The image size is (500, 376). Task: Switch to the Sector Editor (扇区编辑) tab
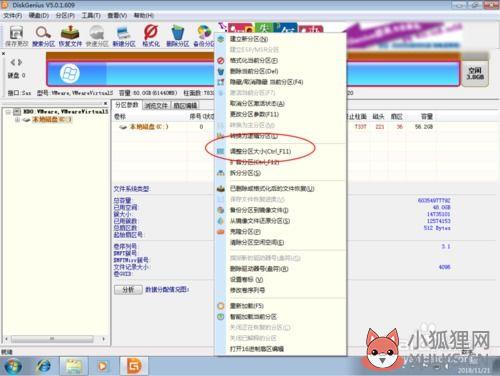coord(185,106)
